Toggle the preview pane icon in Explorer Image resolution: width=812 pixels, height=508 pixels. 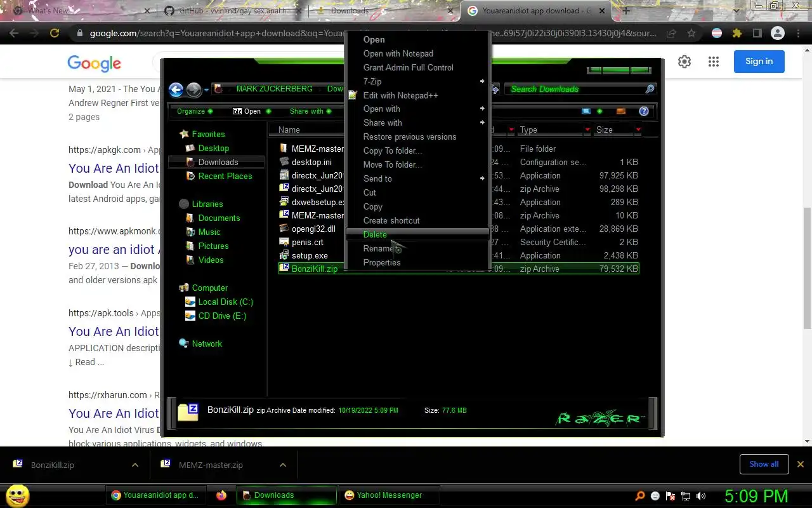pos(621,111)
